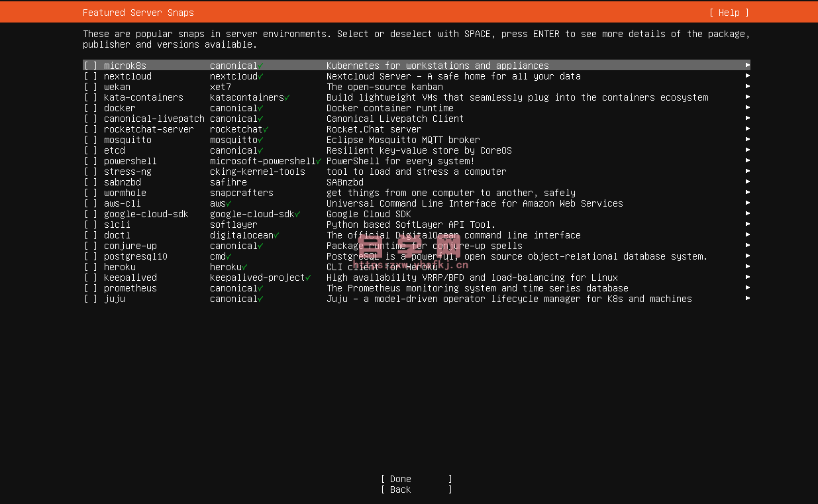Click 'Google Cloud SDK' description
This screenshot has width=818, height=504.
point(369,214)
